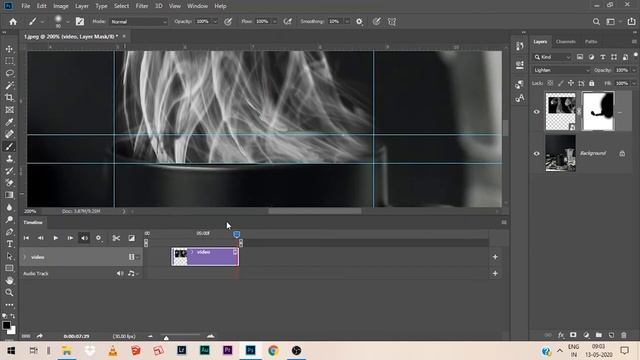Open the Window menu
Image resolution: width=640 pixels, height=360 pixels.
[x=197, y=6]
